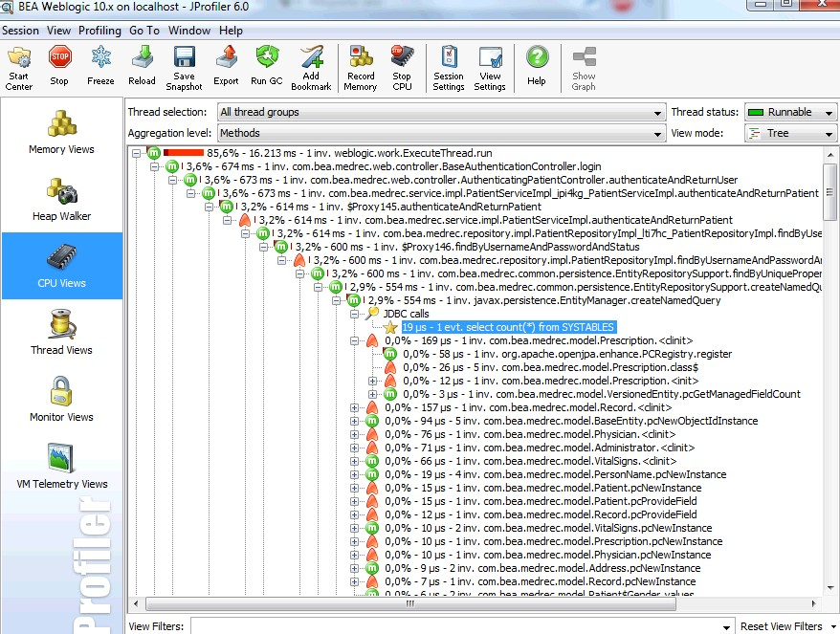Add Bookmark to session

(311, 68)
